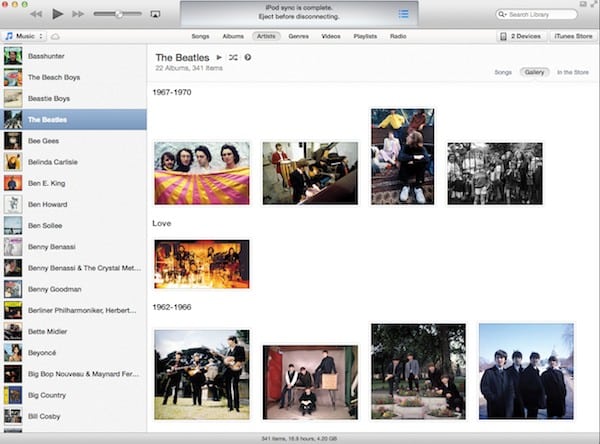
Task: Select Big Bop Nouveau & Maynard Fer... row
Action: (x=73, y=374)
